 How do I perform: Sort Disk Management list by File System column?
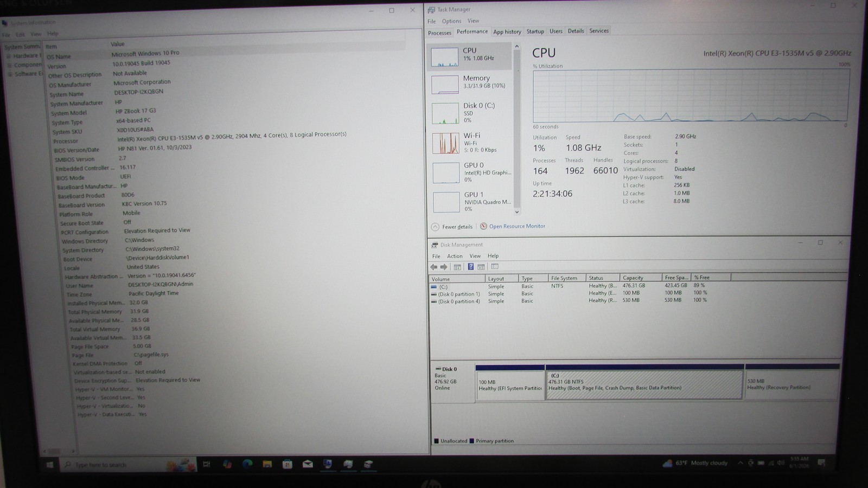tap(567, 278)
